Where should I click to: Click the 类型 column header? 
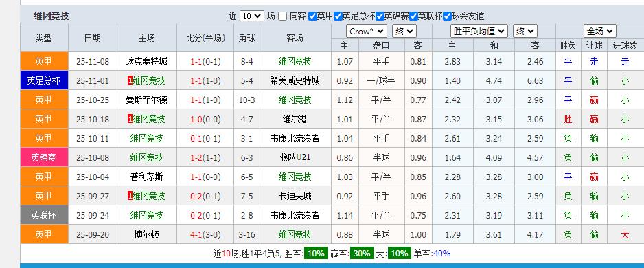coord(43,38)
